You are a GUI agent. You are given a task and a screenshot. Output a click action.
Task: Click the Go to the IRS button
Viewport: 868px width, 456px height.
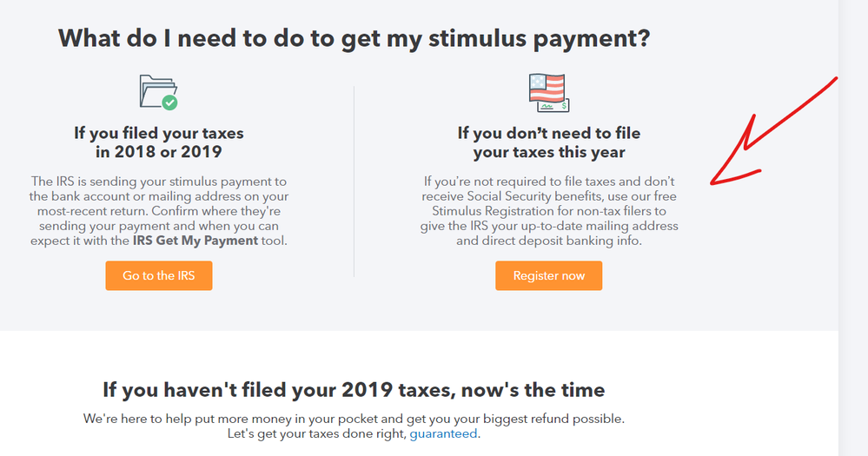click(159, 275)
